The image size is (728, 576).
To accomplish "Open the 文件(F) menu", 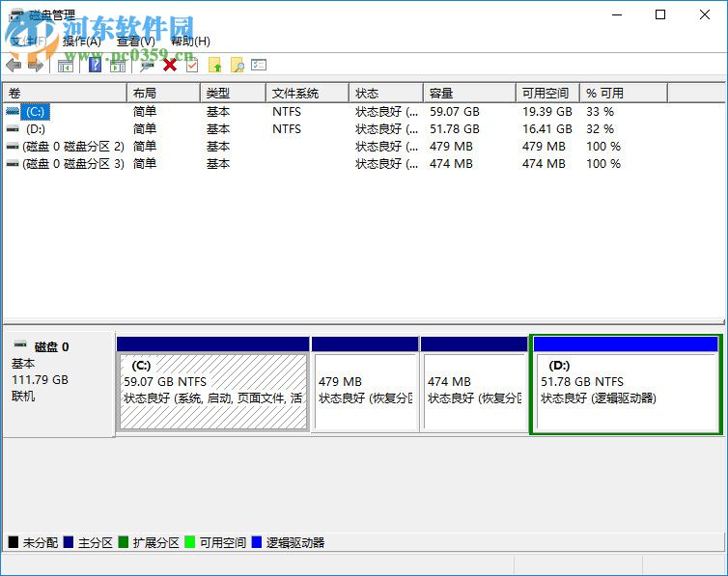I will 28,41.
